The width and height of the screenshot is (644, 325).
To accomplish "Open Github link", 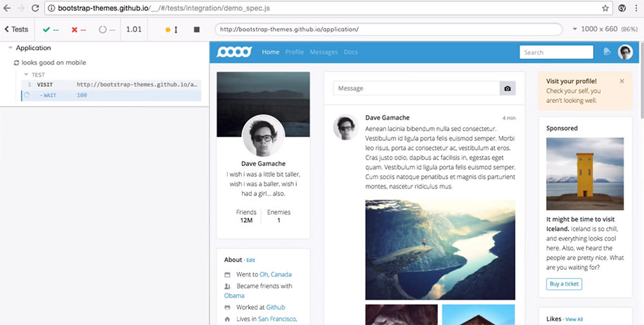I will (276, 307).
